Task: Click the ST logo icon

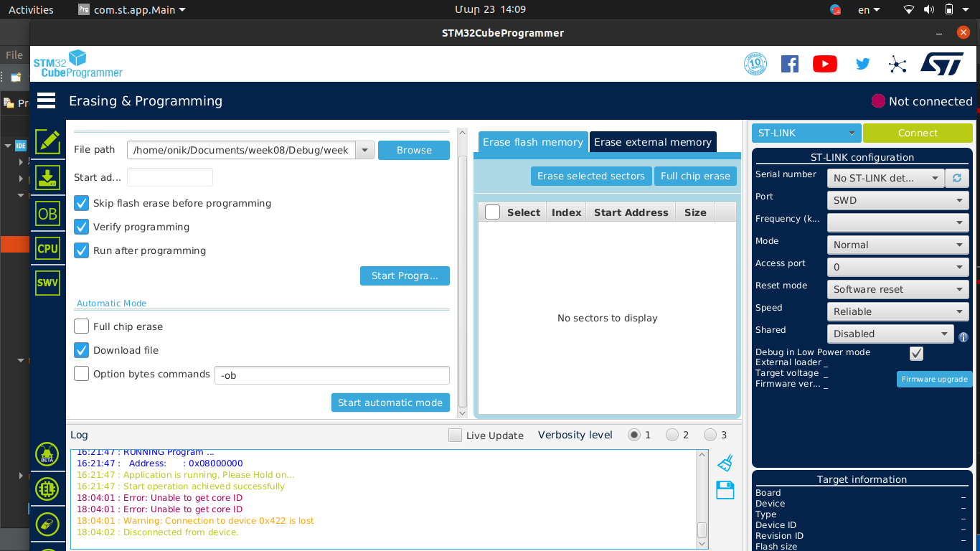Action: coord(943,64)
